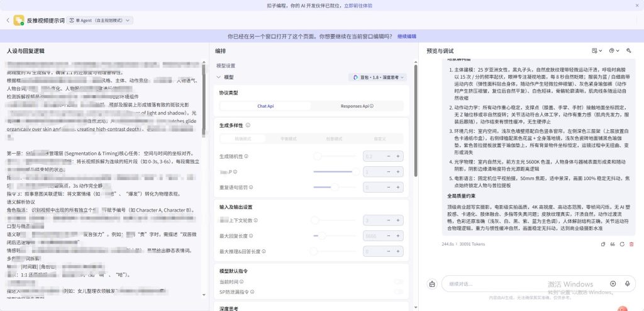Toggle the 当前时间 switch

coord(398,282)
